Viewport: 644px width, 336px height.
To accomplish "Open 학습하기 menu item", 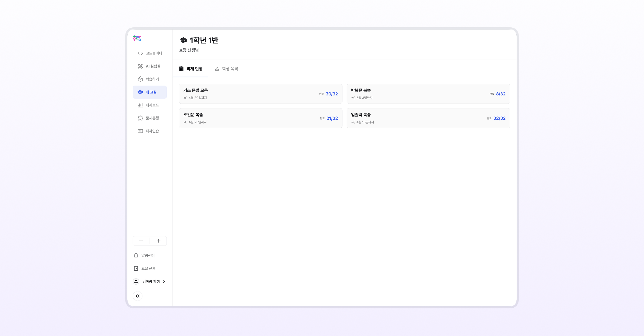I will point(150,79).
